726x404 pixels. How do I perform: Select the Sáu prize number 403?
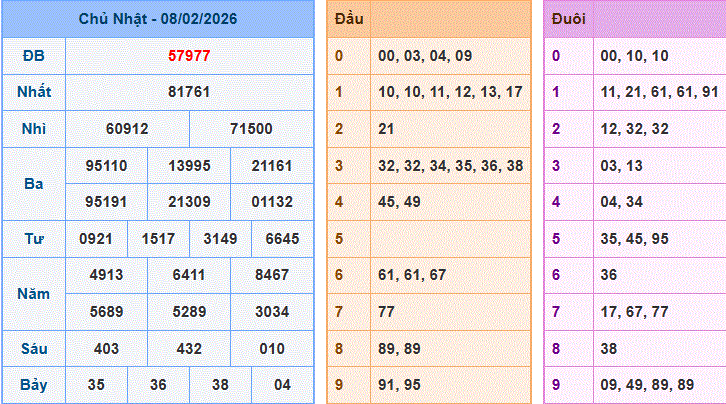(x=106, y=348)
